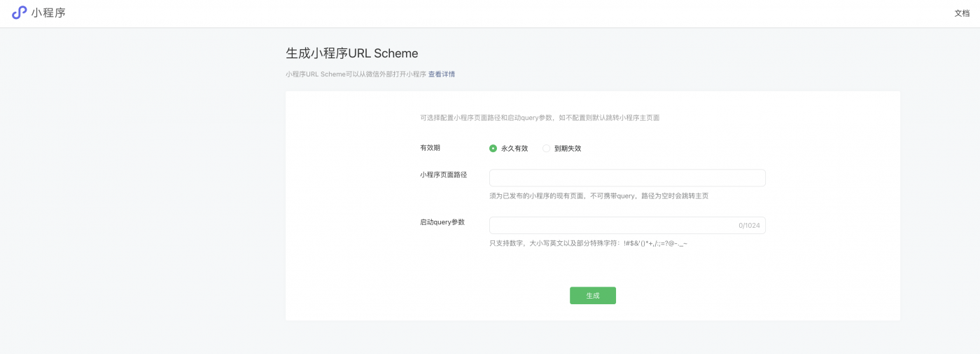Click the 永久有效 option label text

pos(514,149)
